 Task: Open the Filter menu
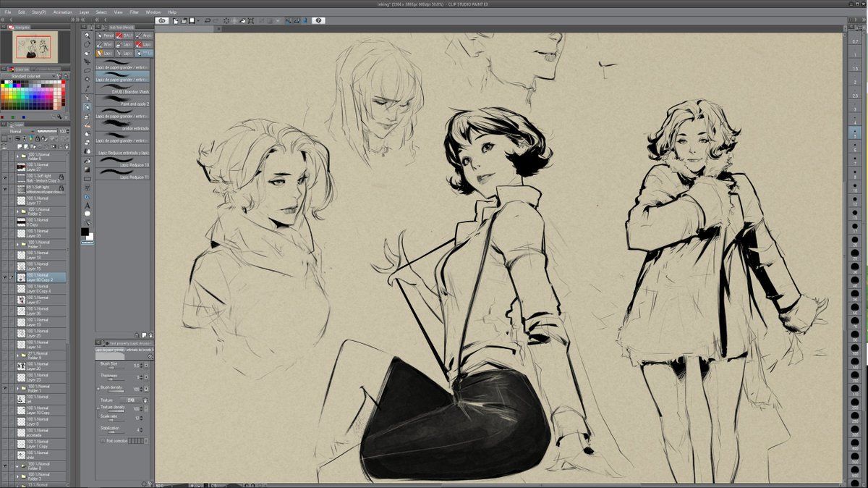(135, 12)
